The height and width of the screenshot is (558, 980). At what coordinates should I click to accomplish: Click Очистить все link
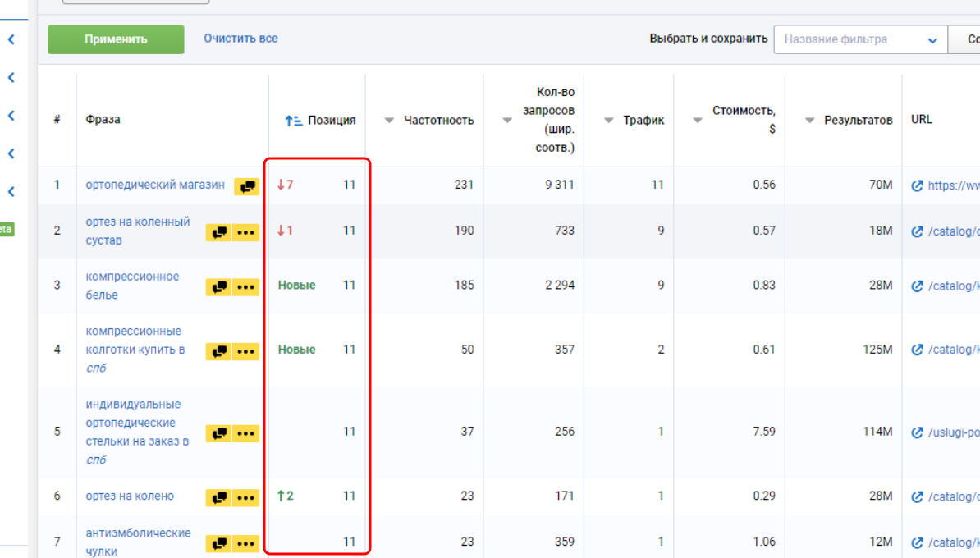pos(240,39)
